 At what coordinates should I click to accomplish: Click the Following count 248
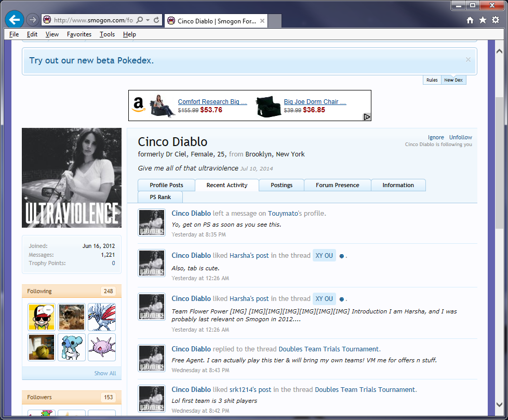[x=108, y=291]
